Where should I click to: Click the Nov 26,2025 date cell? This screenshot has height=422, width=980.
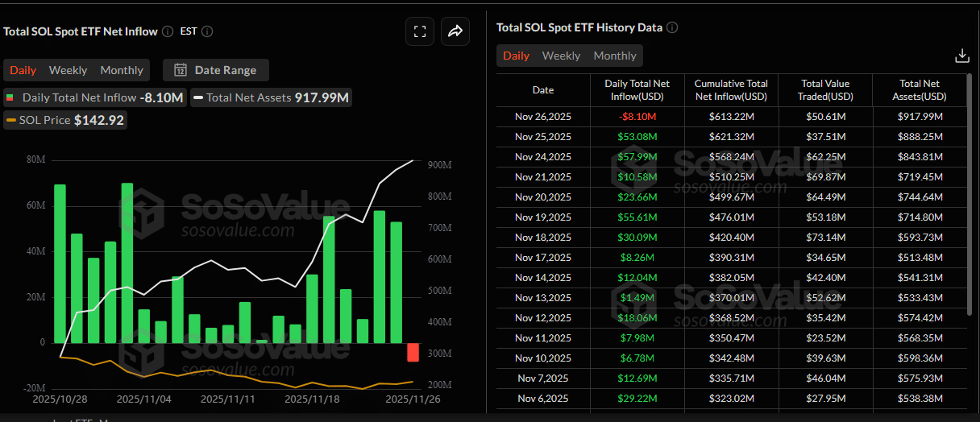point(543,117)
